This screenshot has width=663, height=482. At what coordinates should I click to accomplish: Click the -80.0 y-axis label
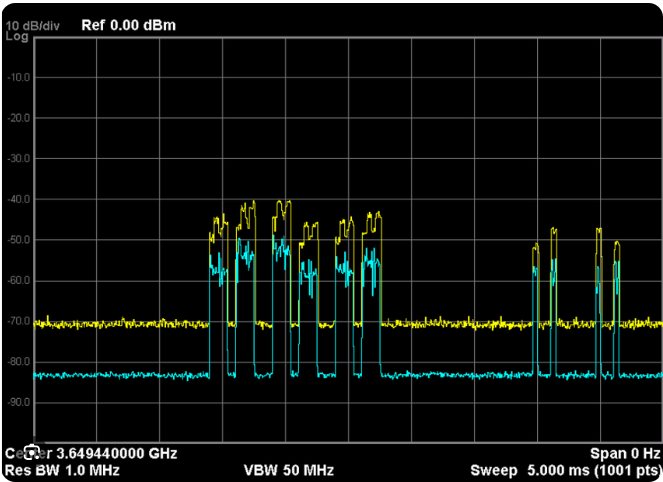(x=19, y=362)
